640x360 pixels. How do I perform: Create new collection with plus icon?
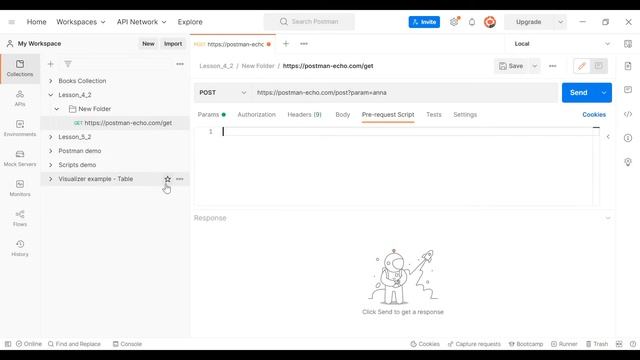coord(51,64)
